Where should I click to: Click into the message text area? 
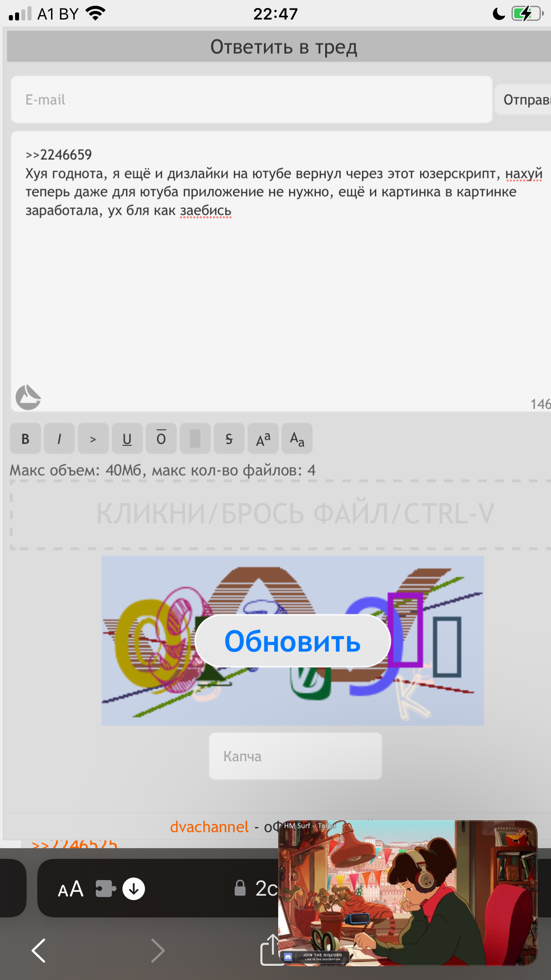(x=281, y=271)
